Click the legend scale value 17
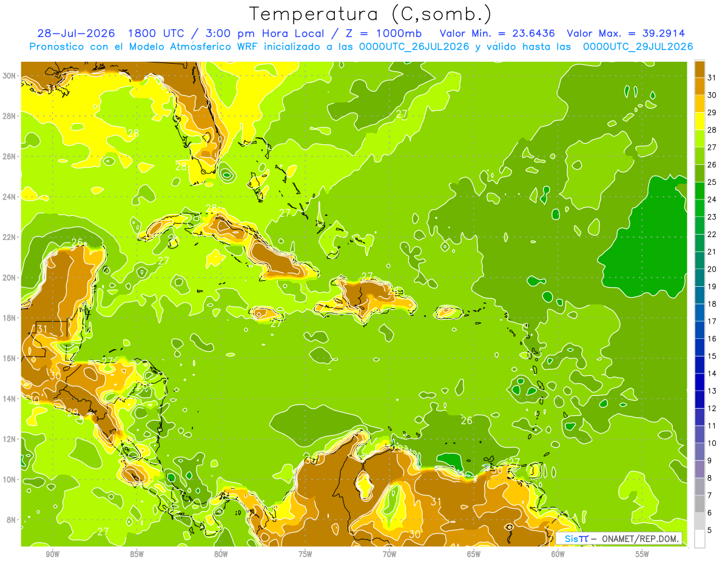 point(712,321)
